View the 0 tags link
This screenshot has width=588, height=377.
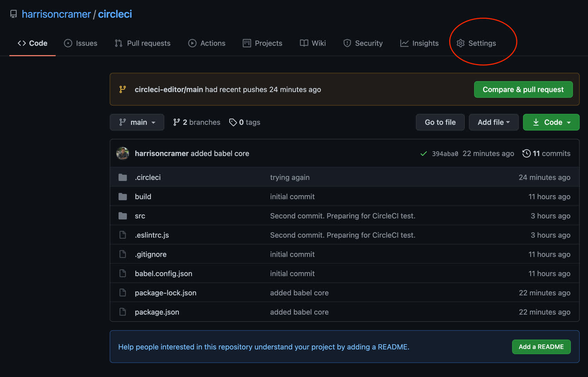[245, 122]
